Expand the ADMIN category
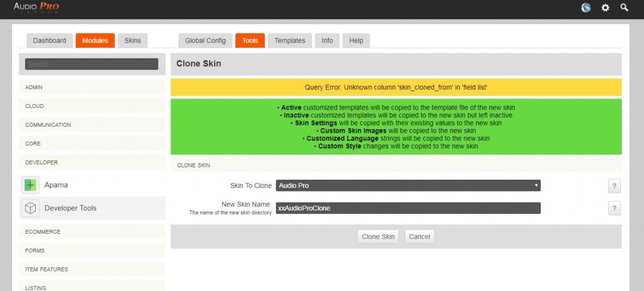This screenshot has height=291, width=644. [92, 87]
